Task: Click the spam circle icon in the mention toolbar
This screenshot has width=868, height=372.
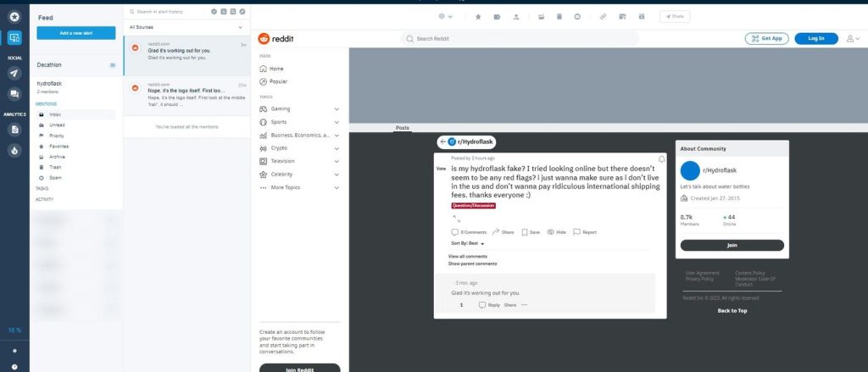Action: coord(577,17)
